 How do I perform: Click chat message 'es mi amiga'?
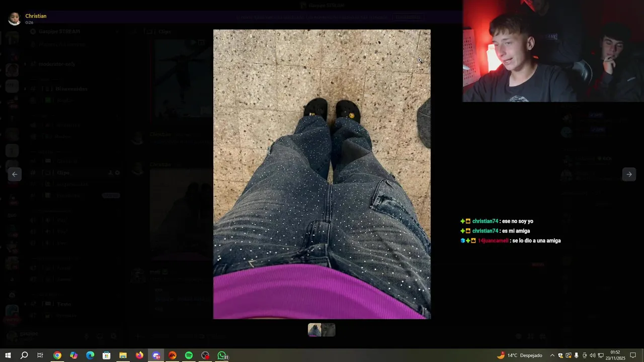(516, 231)
